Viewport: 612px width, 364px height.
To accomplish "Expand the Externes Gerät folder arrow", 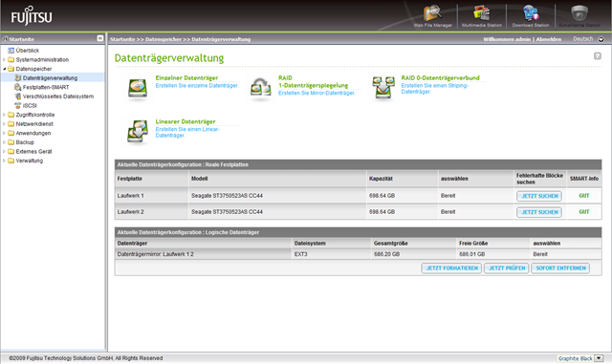I will (4, 151).
